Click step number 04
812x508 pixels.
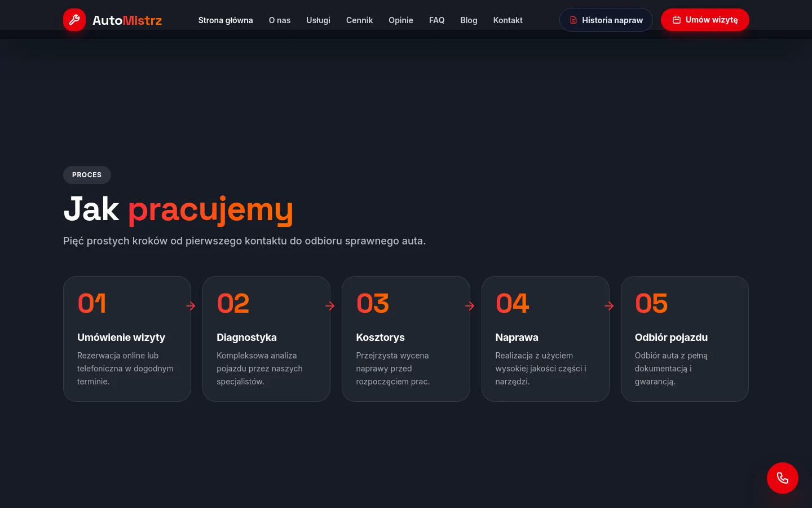click(x=512, y=304)
